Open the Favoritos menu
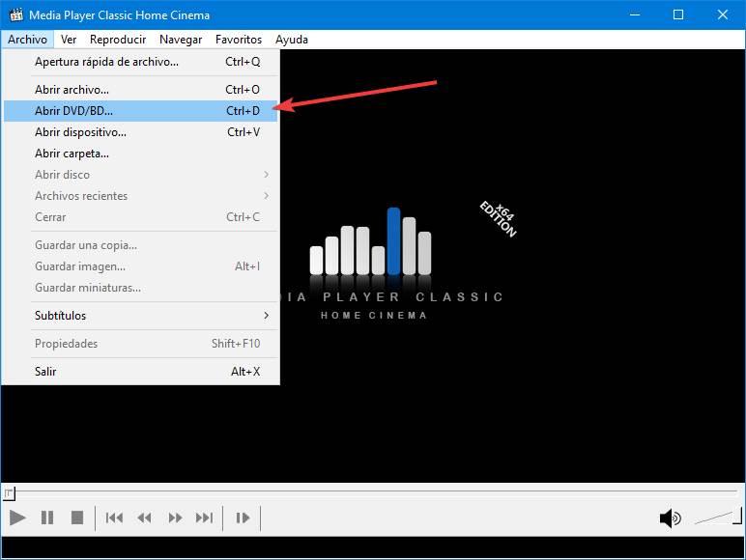 [x=239, y=40]
